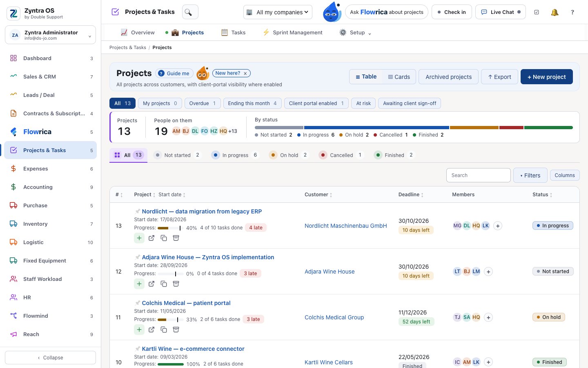Image resolution: width=588 pixels, height=368 pixels.
Task: Archive the Colchis Medical project
Action: pos(176,330)
